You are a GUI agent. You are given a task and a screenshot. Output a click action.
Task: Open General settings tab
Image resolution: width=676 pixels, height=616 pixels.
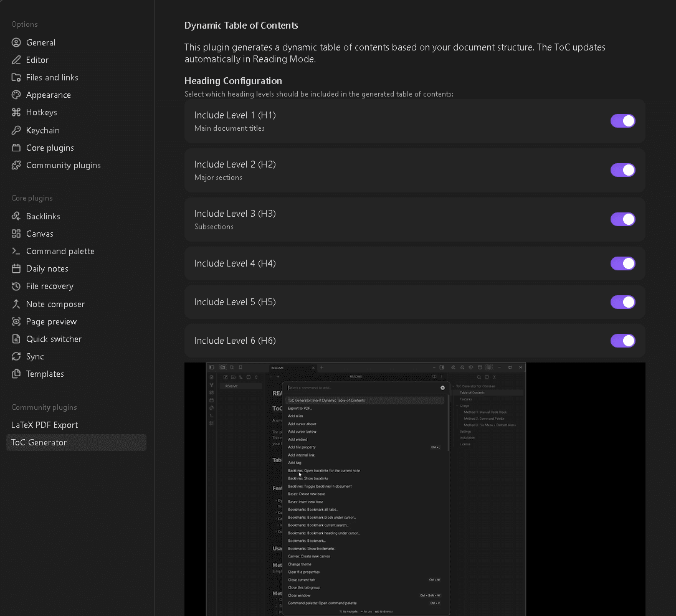[x=76, y=42]
